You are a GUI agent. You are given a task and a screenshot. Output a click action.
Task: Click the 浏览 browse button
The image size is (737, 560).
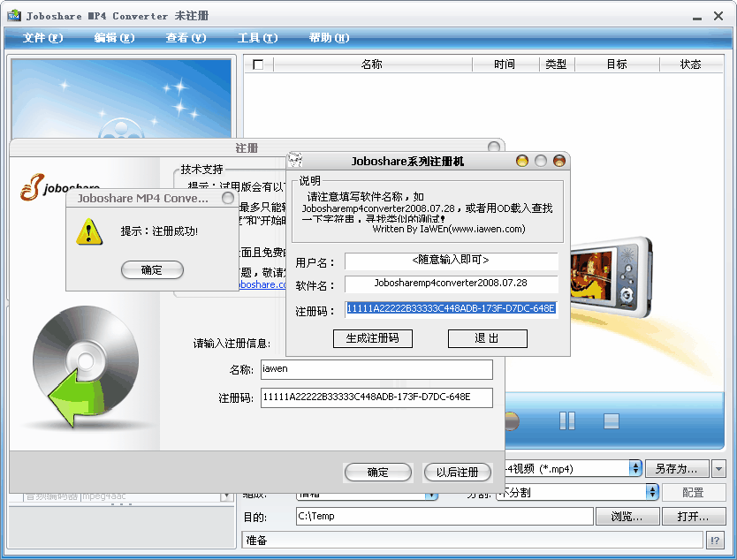click(626, 517)
